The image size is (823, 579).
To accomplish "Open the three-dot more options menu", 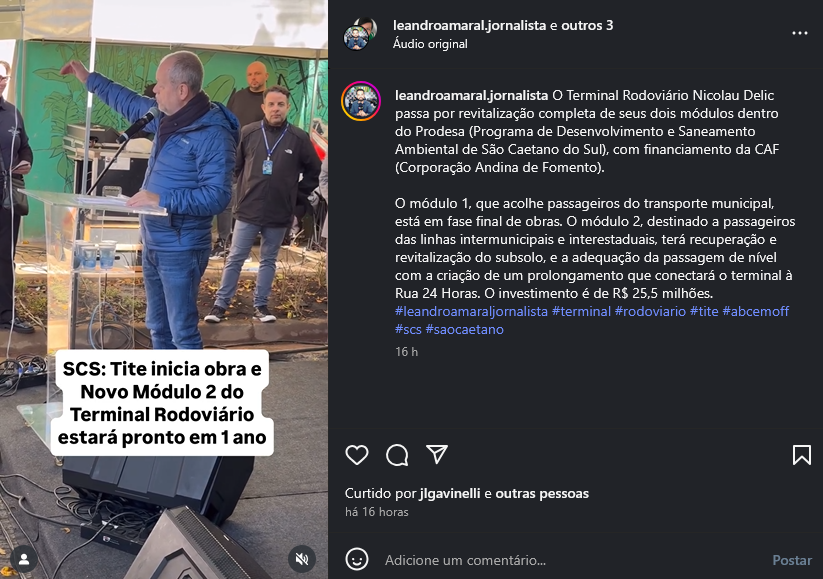I will pyautogui.click(x=799, y=33).
